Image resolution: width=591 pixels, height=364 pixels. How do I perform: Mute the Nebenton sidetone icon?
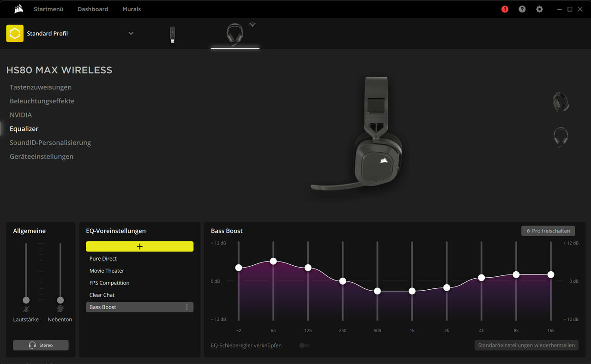(60, 309)
